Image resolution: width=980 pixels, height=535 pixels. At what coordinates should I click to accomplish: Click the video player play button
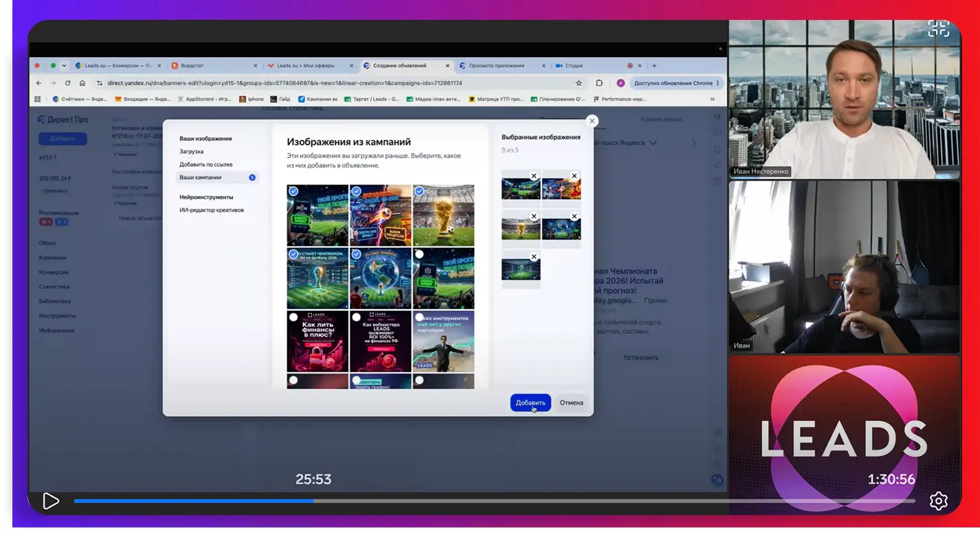[x=51, y=501]
